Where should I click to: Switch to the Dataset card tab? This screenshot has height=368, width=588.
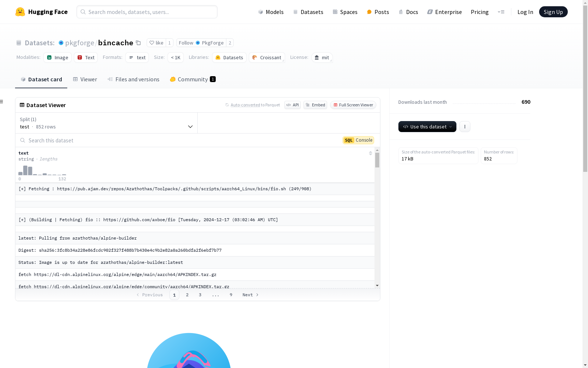click(x=41, y=79)
